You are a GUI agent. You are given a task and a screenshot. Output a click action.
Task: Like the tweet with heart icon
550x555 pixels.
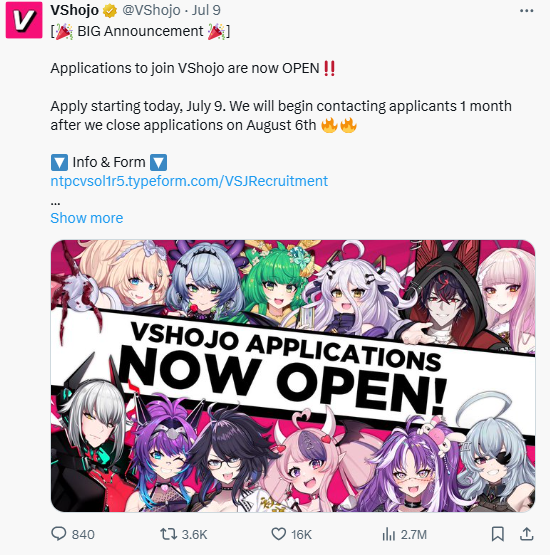coord(279,534)
